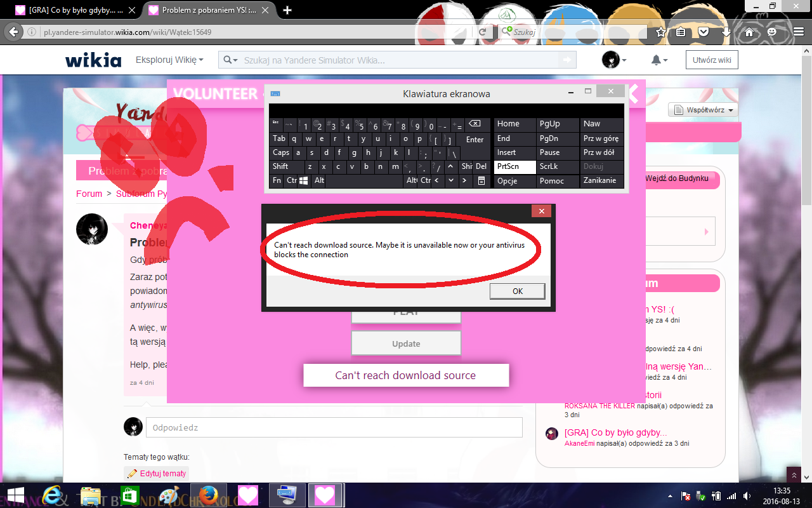Click the Yandere Simulator Wikia search field
The width and height of the screenshot is (812, 508).
398,60
